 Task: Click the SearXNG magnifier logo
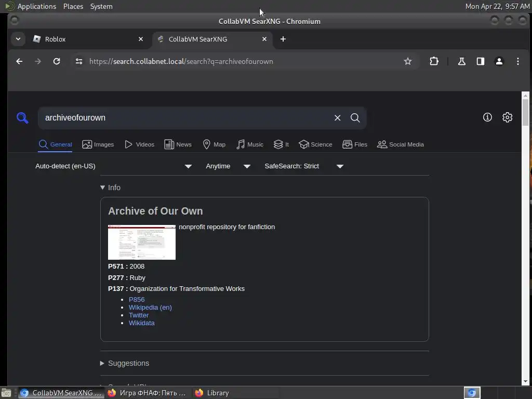(22, 118)
